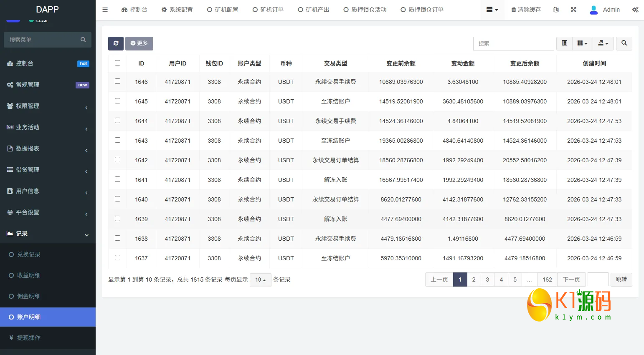
Task: Go to last pagination page 162
Action: (x=547, y=279)
